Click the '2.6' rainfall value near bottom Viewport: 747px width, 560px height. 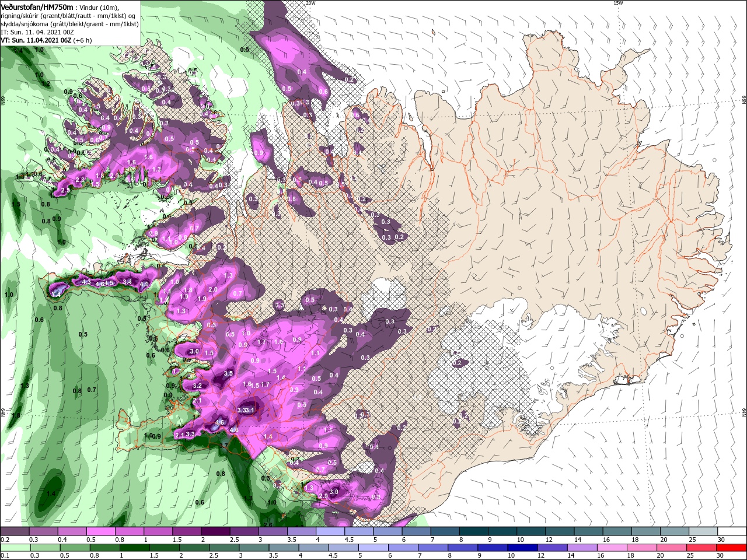click(268, 525)
